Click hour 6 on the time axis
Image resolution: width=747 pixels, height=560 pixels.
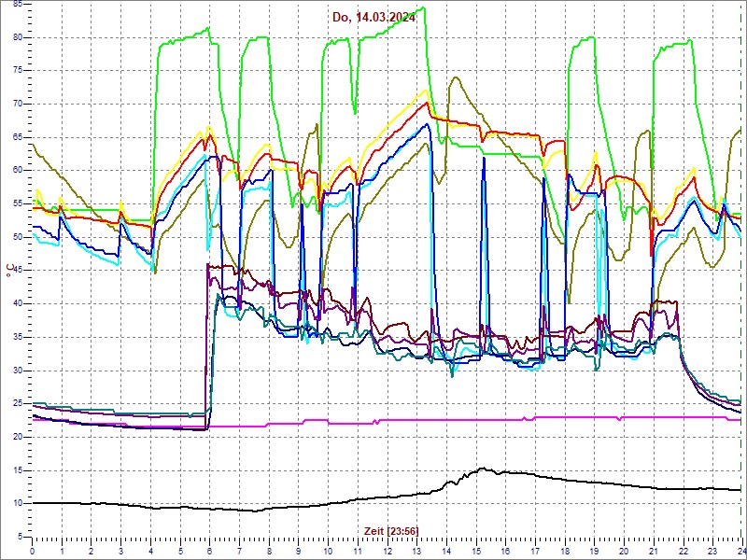209,549
